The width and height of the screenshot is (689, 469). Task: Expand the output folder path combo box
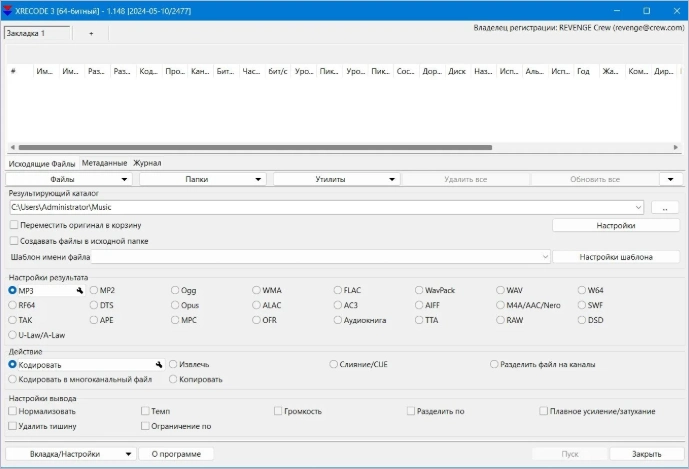638,208
